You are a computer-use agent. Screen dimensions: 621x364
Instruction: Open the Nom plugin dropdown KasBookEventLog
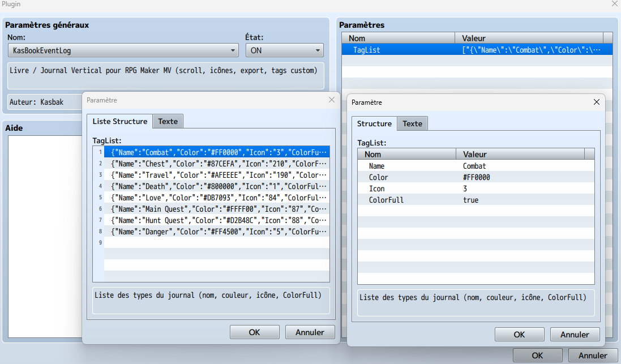click(123, 50)
